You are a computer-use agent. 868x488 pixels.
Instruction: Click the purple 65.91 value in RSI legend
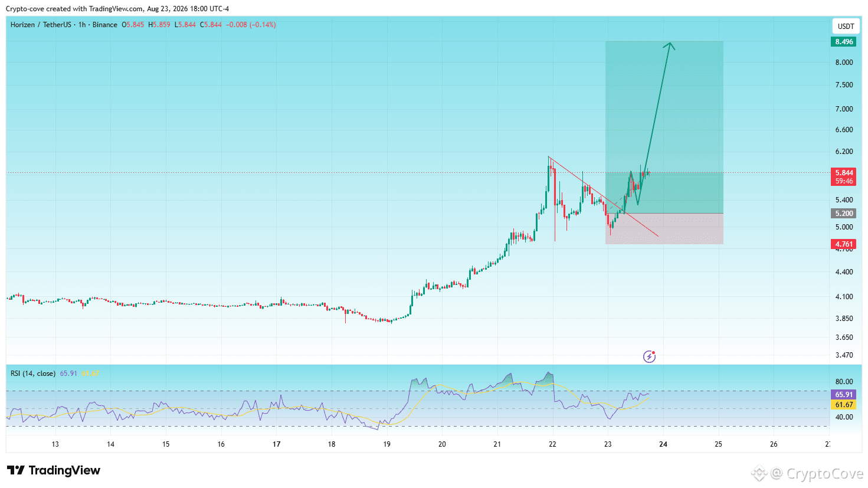68,374
